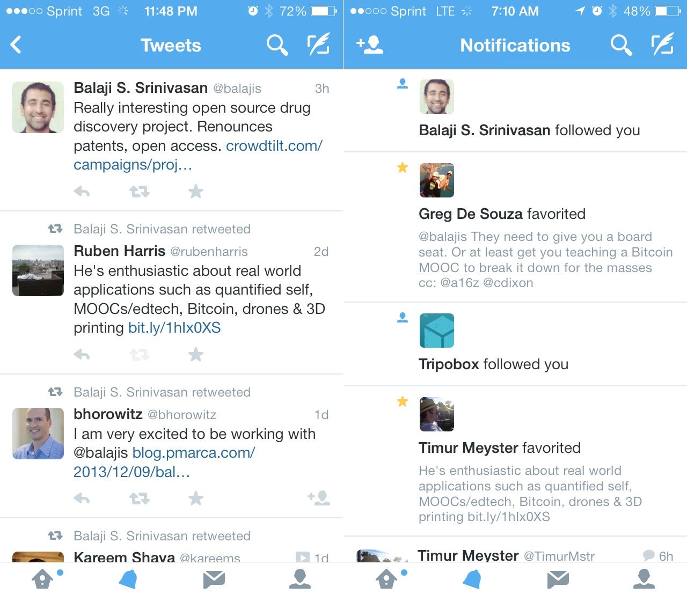Open Messages tab on Notifications screen
687x616 pixels.
(x=558, y=579)
